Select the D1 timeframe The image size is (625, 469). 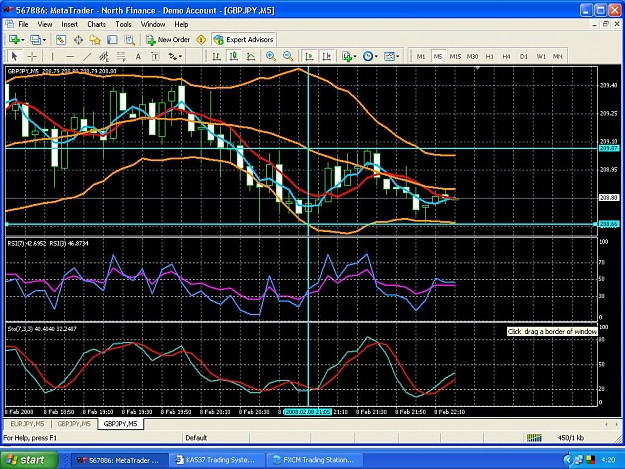[x=524, y=57]
